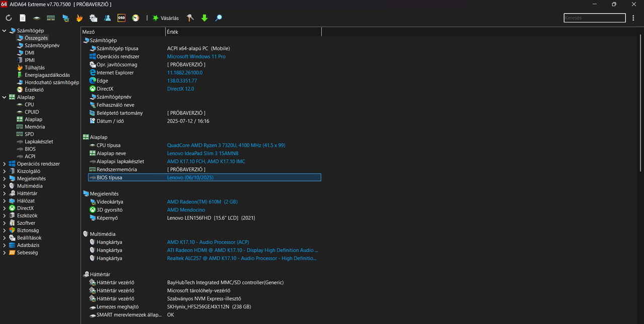644x324 pixels.
Task: Open Túlhajtás overclock tree item
Action: (x=34, y=68)
